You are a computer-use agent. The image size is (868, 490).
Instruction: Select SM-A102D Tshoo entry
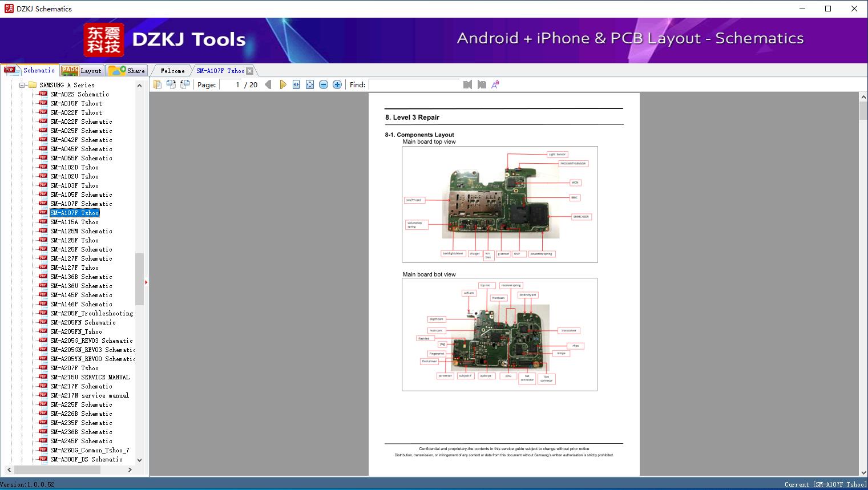coord(74,167)
